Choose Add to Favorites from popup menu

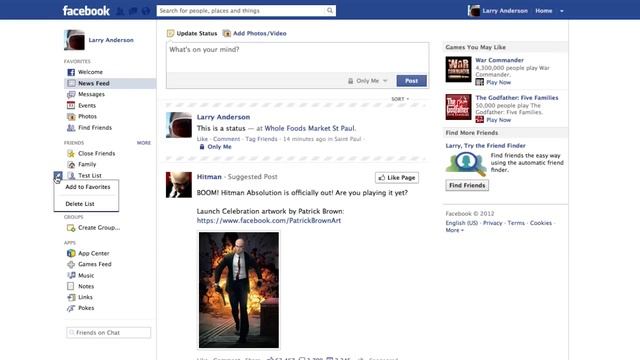coord(88,187)
